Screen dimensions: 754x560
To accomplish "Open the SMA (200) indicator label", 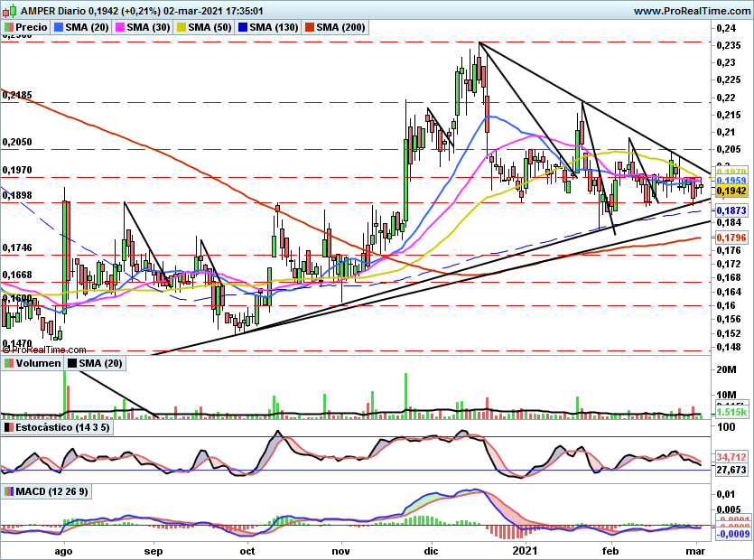I will (x=340, y=27).
